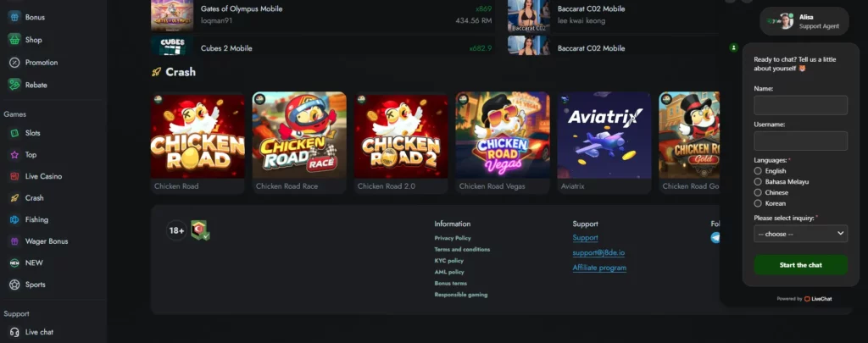The height and width of the screenshot is (343, 868).
Task: Click the Shop basket icon
Action: (14, 40)
